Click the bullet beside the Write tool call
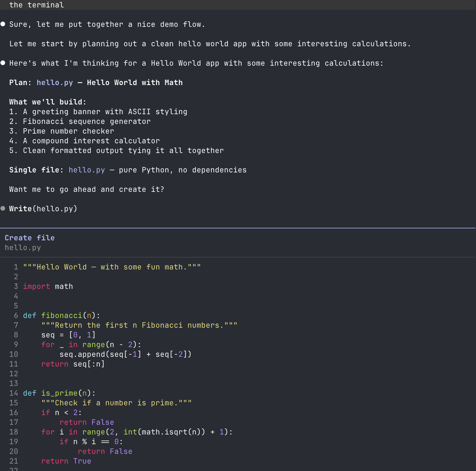Screen dimensions: 476x471 (x=3, y=208)
